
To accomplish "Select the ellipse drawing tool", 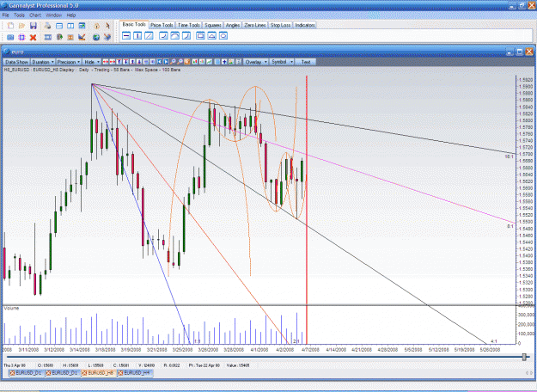I will (223, 35).
